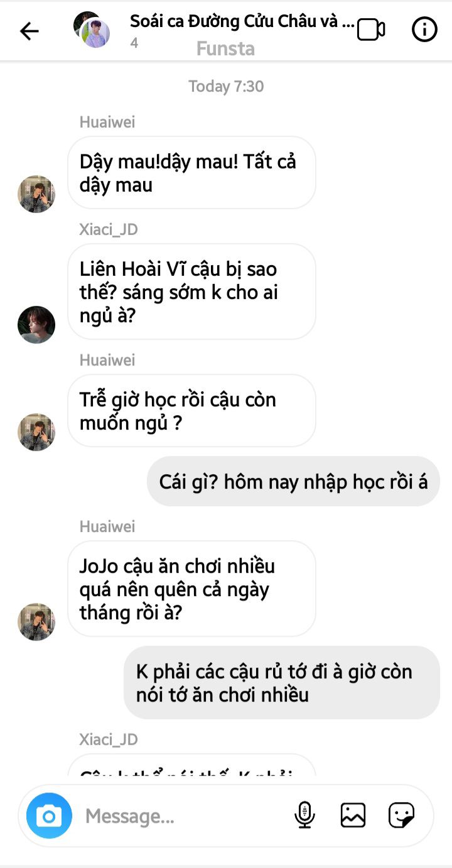Start a video call with the camera icon
Viewport: 452px width, 868px height.
371,30
